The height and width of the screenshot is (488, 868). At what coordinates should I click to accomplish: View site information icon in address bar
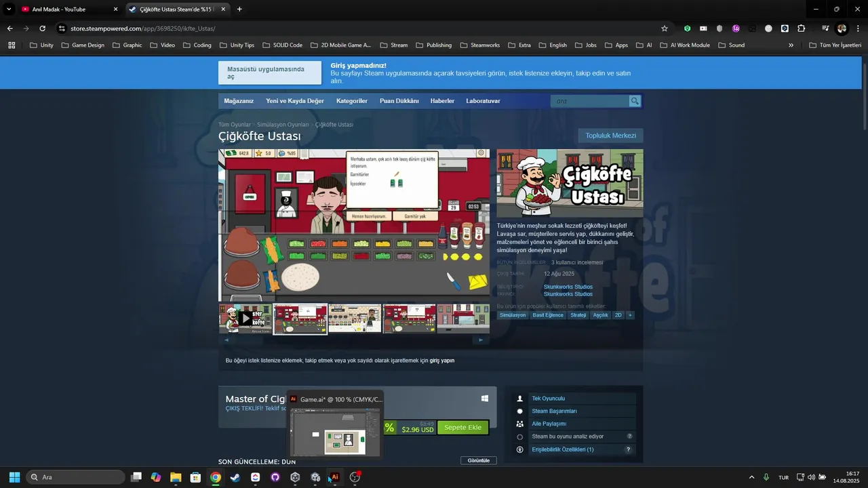tap(62, 28)
